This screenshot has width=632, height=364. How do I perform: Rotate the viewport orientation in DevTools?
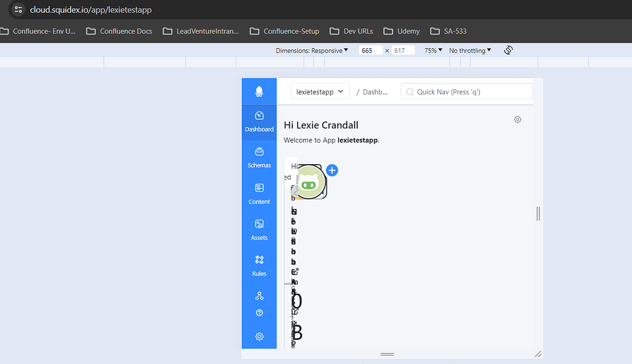click(507, 50)
